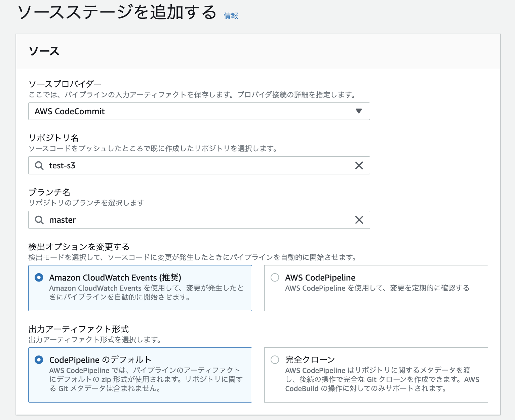Click inside the ブランチ名 input field
This screenshot has width=515, height=420.
pyautogui.click(x=168, y=220)
